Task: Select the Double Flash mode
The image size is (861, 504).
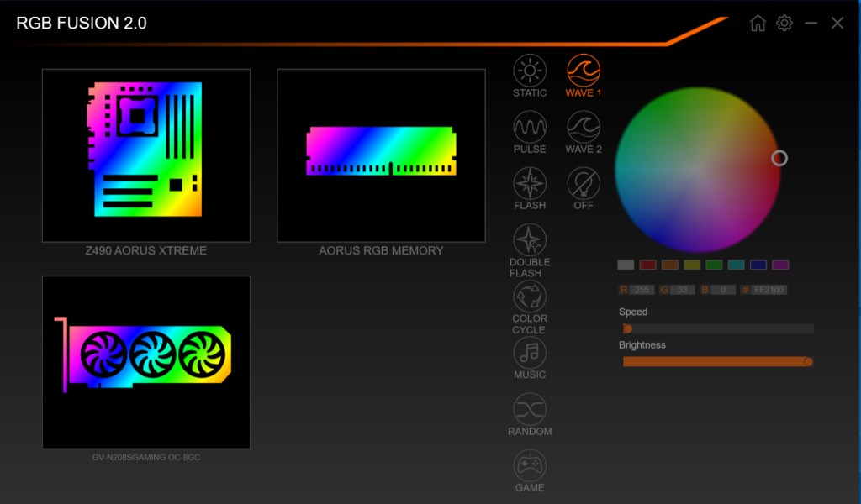Action: 530,240
